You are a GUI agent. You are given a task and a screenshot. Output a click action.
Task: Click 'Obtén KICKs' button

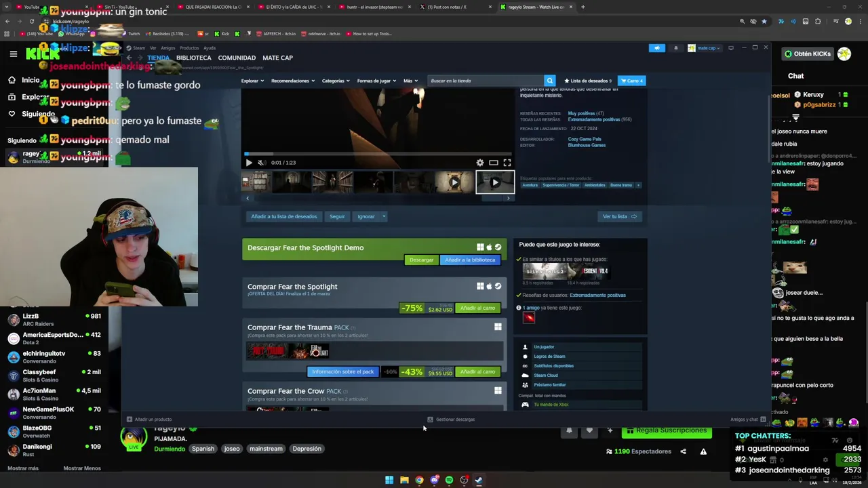(x=808, y=54)
